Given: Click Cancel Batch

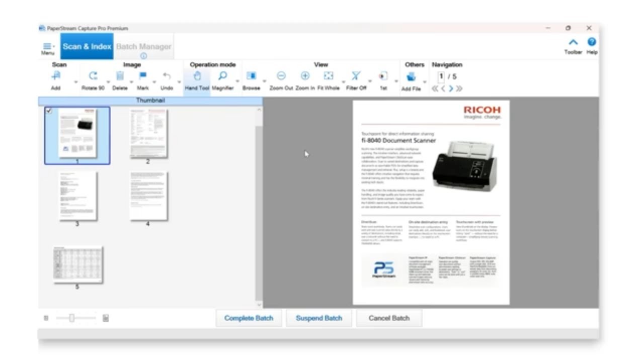Looking at the screenshot, I should (389, 318).
